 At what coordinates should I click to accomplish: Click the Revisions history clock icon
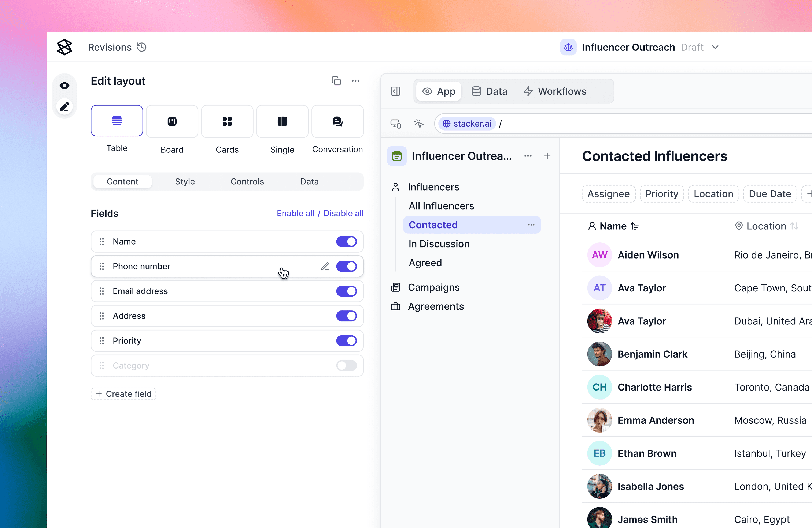(142, 47)
